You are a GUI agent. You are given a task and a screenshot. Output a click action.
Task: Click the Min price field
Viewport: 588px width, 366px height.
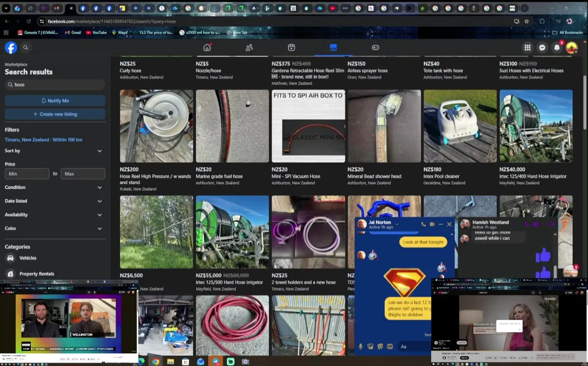27,174
